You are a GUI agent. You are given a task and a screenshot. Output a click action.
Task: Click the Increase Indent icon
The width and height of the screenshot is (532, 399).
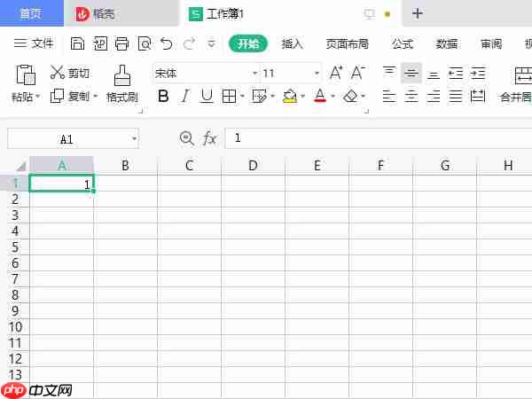click(478, 73)
